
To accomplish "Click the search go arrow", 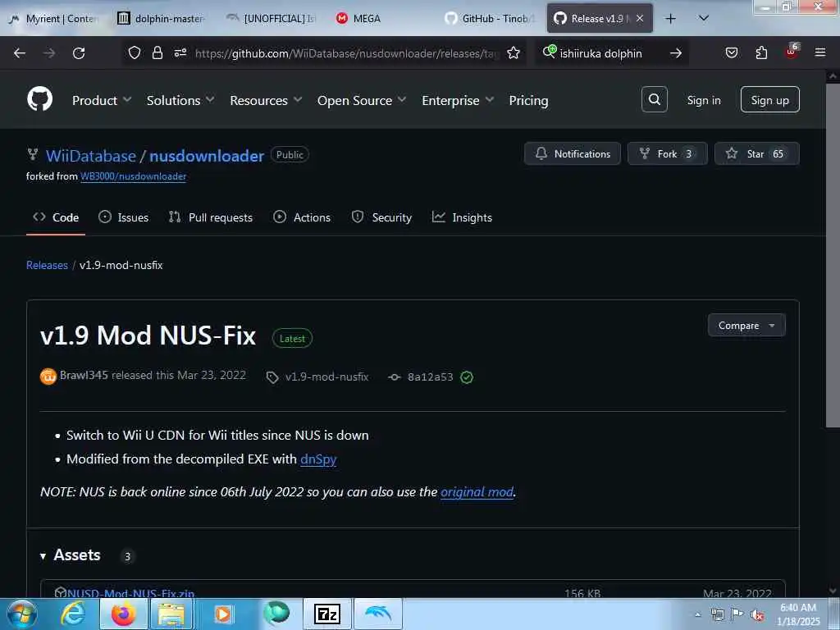I will tap(676, 53).
